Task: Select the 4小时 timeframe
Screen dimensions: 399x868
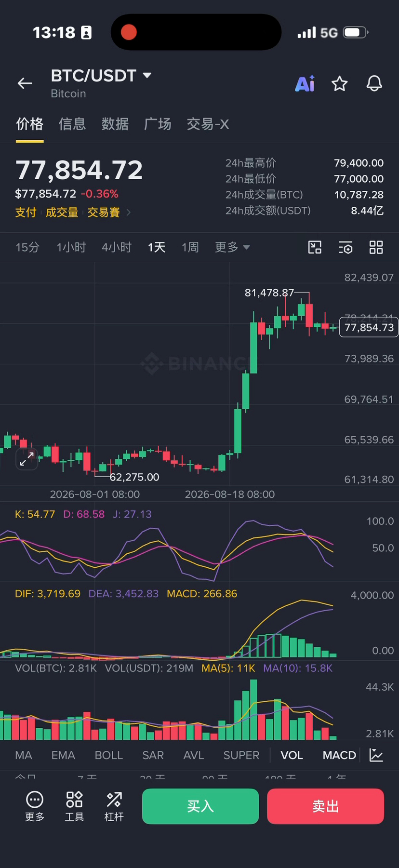Action: pyautogui.click(x=117, y=247)
